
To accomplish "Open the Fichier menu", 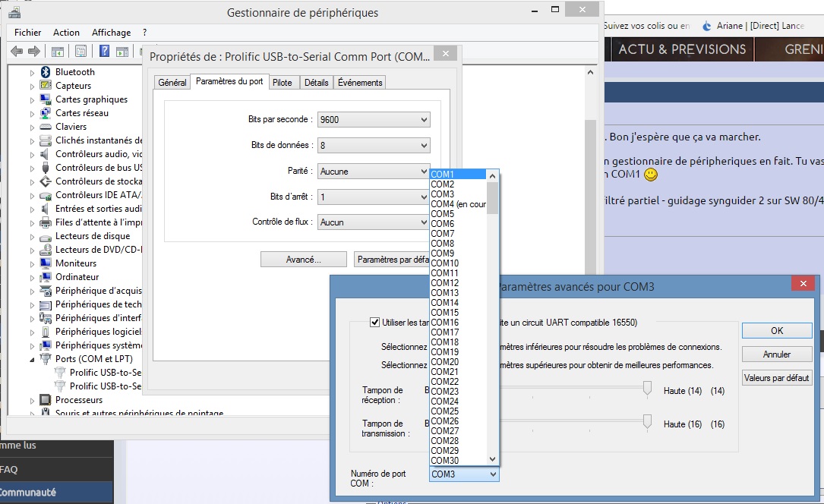I will 28,33.
